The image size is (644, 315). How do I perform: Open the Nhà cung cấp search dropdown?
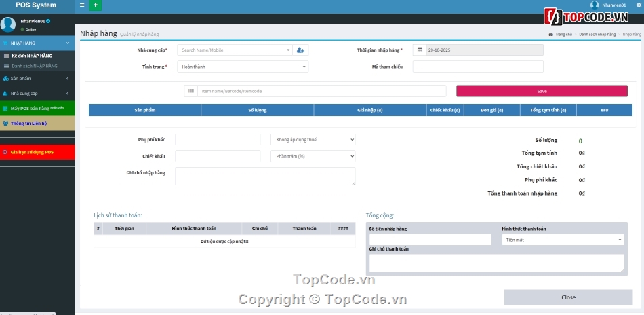tap(235, 50)
